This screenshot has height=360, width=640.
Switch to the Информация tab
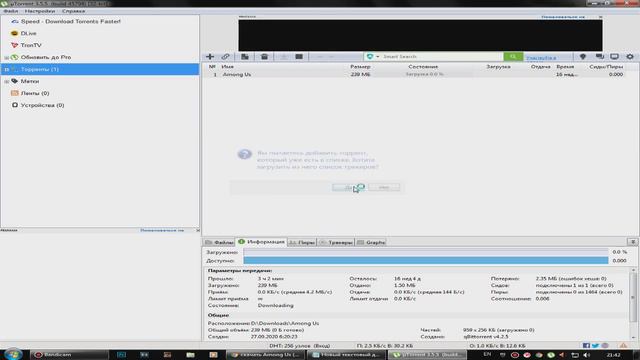[262, 242]
